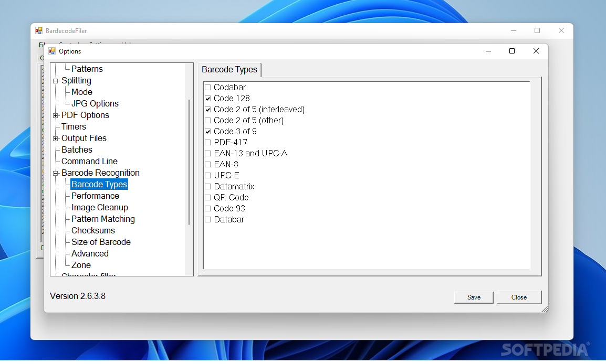
Task: Click the options tree vertical scrollbar
Action: (x=189, y=162)
